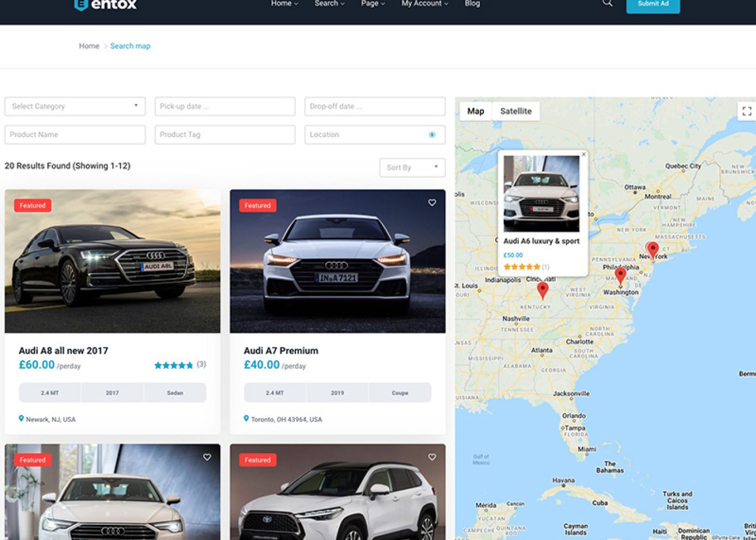The width and height of the screenshot is (756, 540).
Task: Click the Entox logo
Action: click(x=106, y=5)
